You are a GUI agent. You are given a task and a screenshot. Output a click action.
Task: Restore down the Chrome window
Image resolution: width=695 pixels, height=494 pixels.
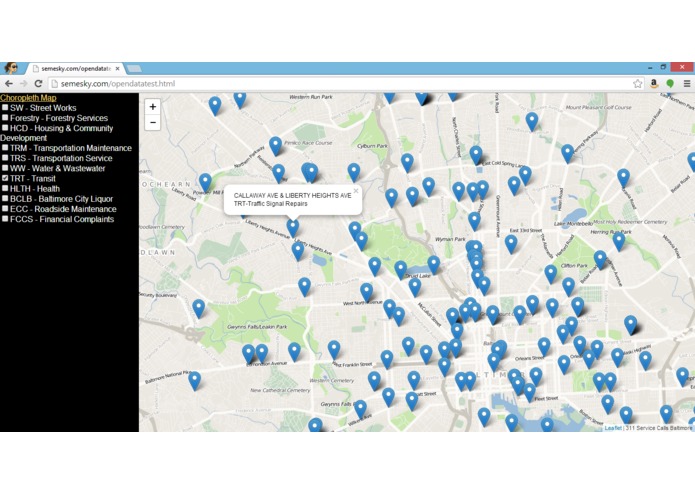click(x=663, y=67)
